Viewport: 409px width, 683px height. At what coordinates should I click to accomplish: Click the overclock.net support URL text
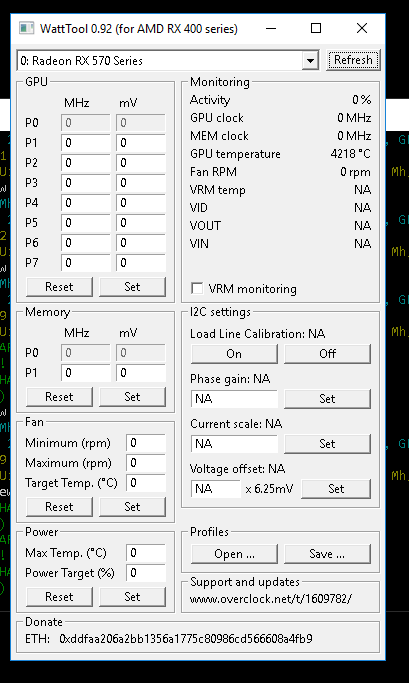pos(270,599)
